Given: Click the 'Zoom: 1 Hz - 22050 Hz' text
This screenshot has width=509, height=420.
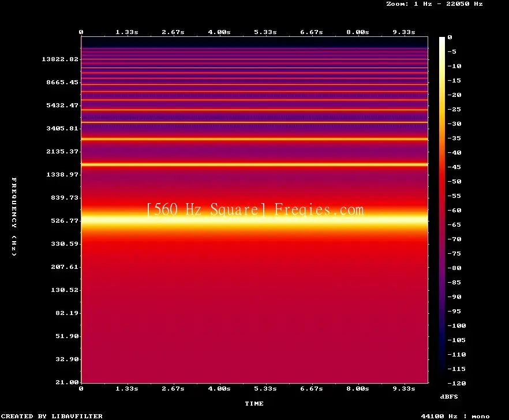Looking at the screenshot, I should pos(435,4).
